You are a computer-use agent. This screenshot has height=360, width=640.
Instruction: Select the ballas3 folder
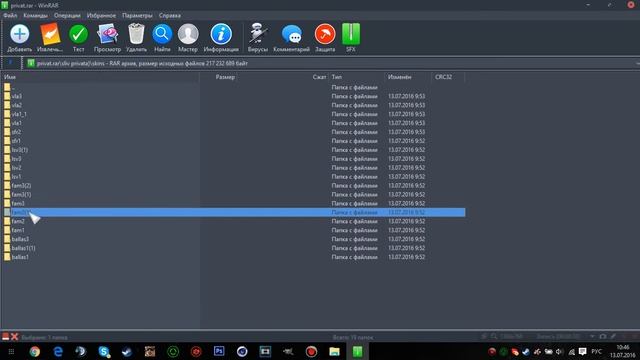[233, 239]
